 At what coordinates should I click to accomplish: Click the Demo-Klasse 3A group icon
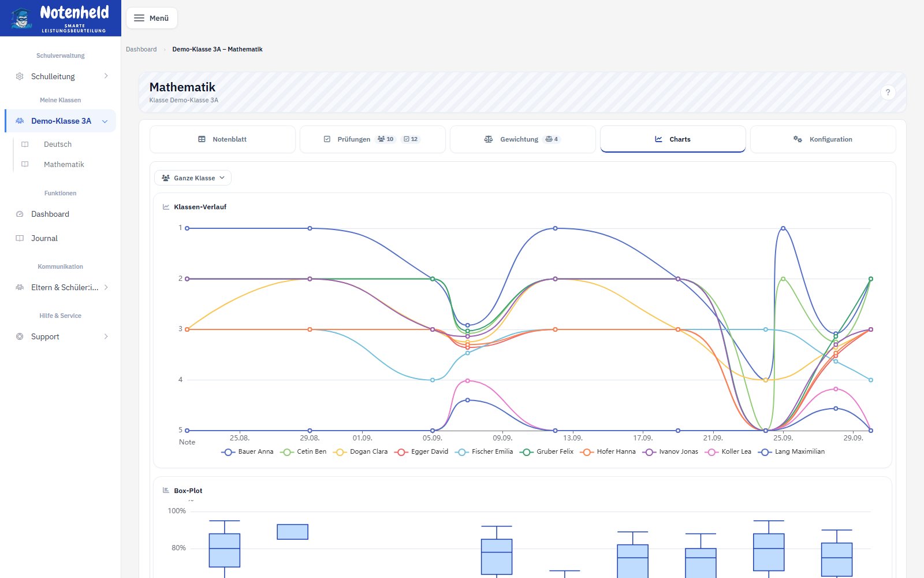pyautogui.click(x=20, y=121)
